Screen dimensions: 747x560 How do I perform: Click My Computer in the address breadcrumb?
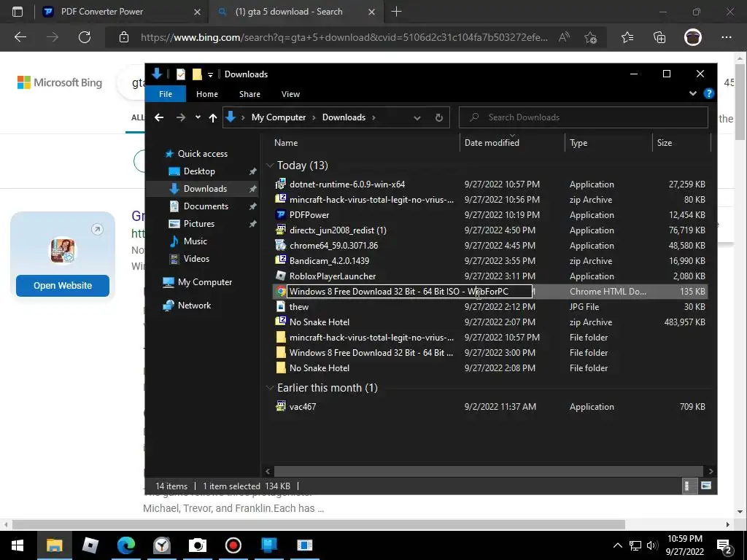279,117
